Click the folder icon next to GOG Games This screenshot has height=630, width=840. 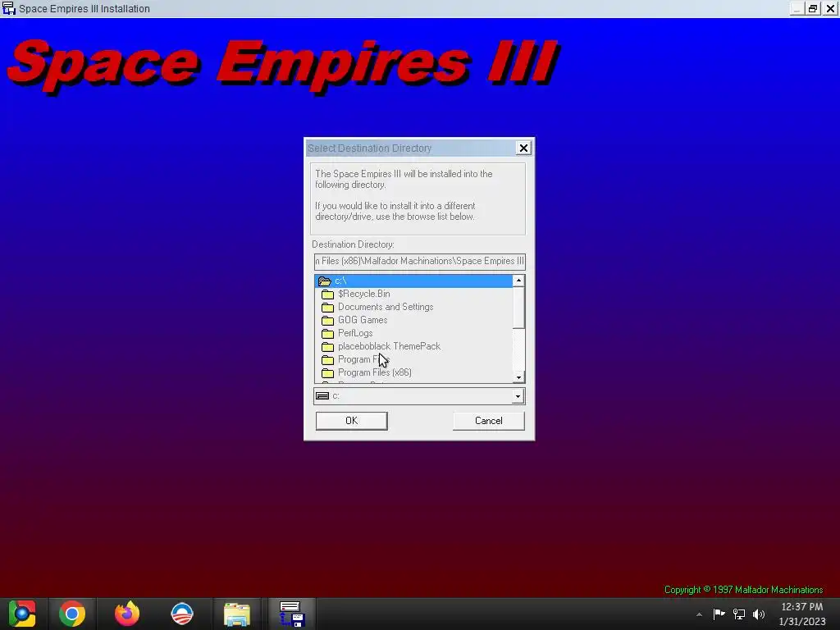pos(327,321)
